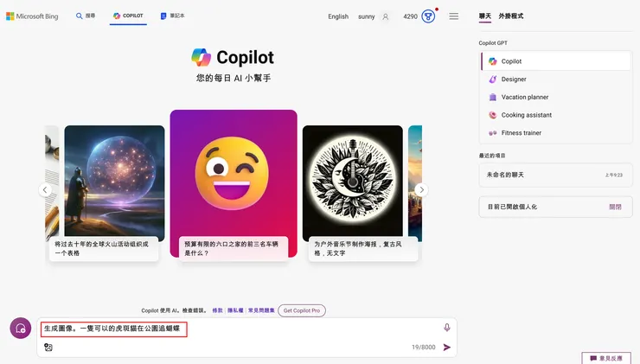Open the moon guitar poster card
The image size is (640, 364).
tap(353, 182)
